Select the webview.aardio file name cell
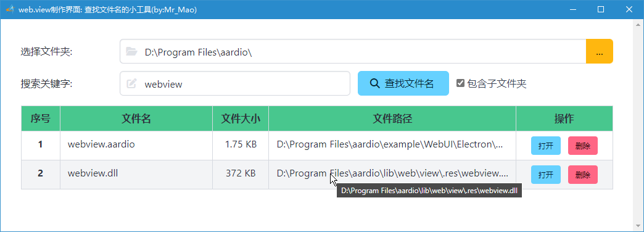 click(136, 144)
